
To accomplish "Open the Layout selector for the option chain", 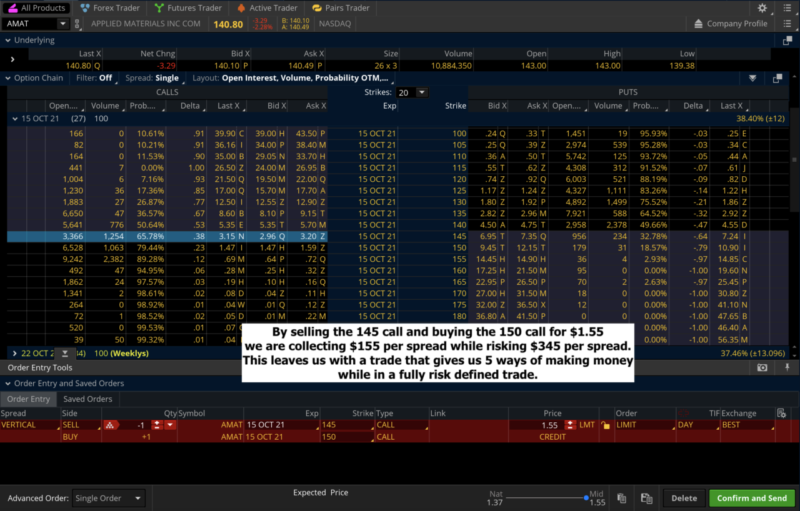I will coord(291,78).
